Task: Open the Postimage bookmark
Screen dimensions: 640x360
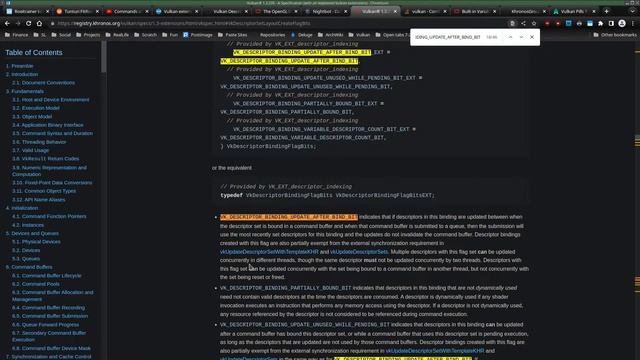Action: (198, 35)
